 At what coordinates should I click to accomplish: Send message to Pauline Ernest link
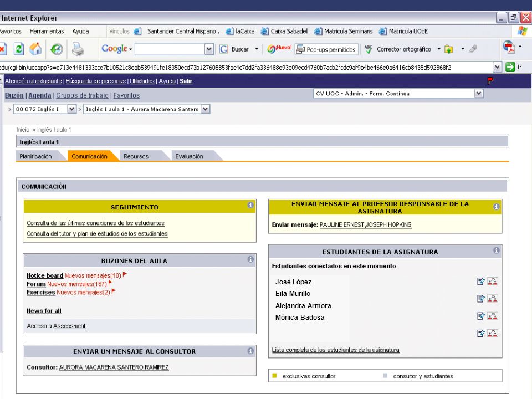[342, 224]
